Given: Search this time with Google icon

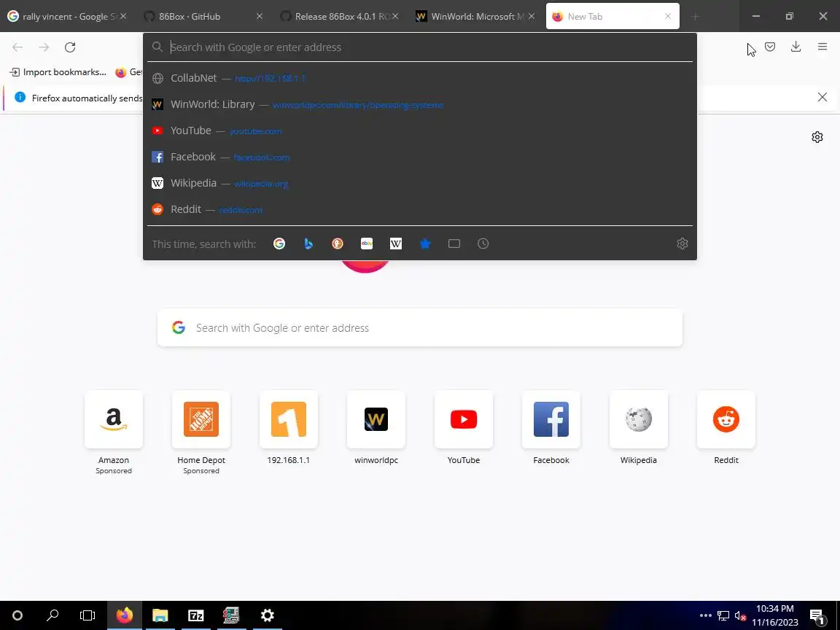Looking at the screenshot, I should 279,244.
